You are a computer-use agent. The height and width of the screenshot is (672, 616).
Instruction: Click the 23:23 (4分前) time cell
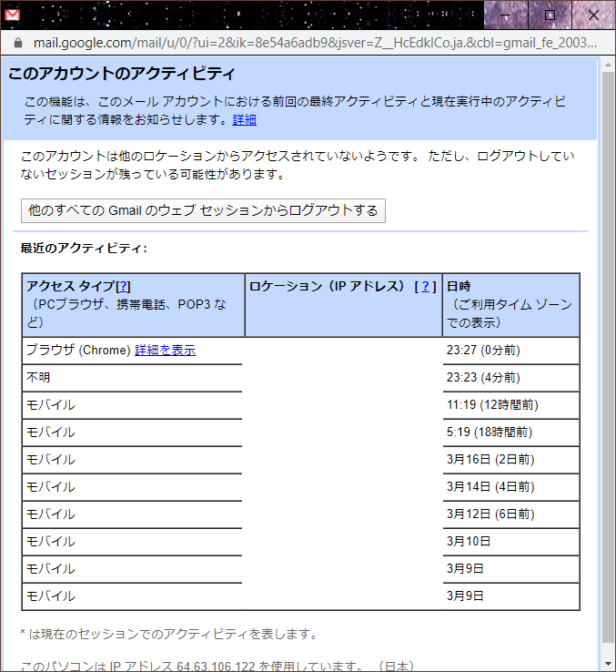(x=511, y=378)
